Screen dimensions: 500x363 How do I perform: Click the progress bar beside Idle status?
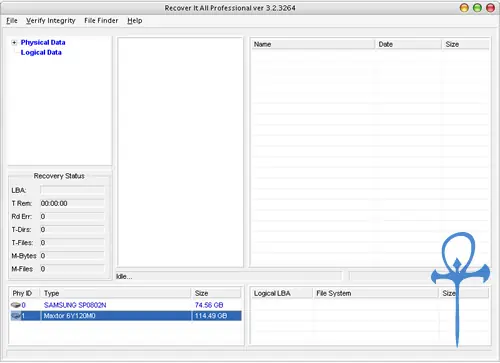[390, 276]
